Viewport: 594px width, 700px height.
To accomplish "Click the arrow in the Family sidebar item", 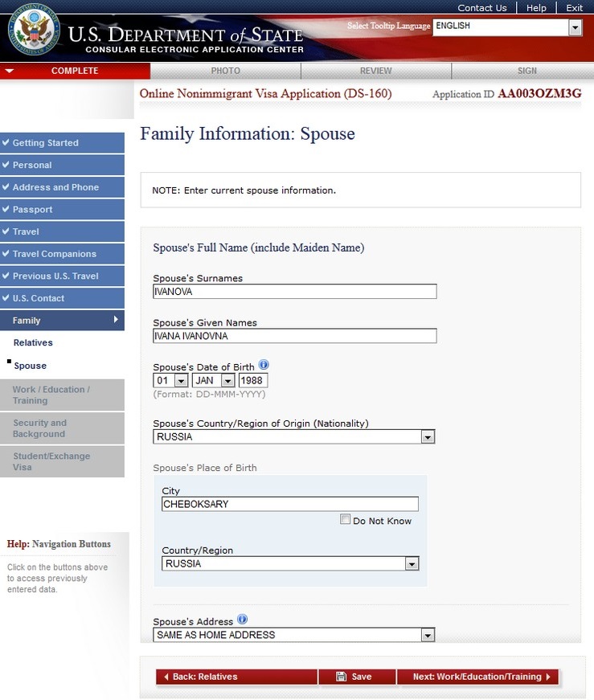I will [116, 319].
